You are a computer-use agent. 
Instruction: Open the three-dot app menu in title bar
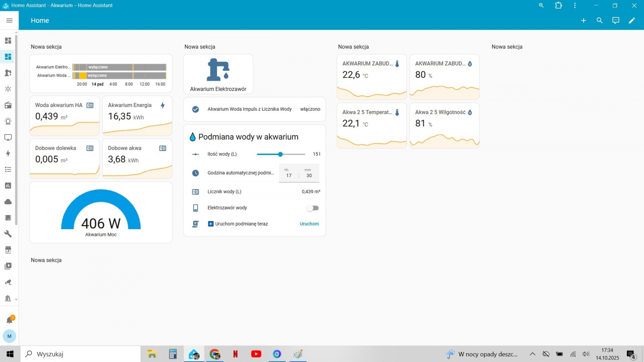(x=575, y=5)
